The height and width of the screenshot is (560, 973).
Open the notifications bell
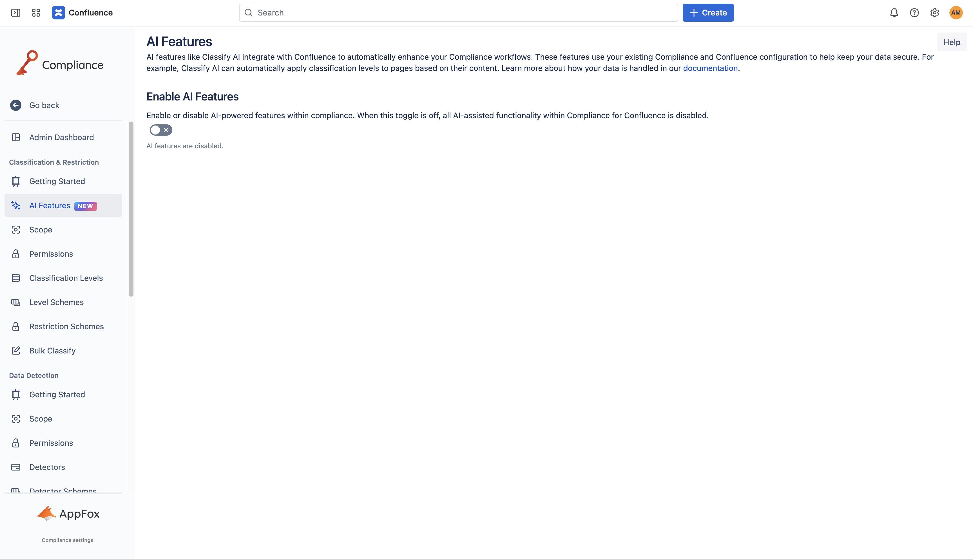pos(894,13)
